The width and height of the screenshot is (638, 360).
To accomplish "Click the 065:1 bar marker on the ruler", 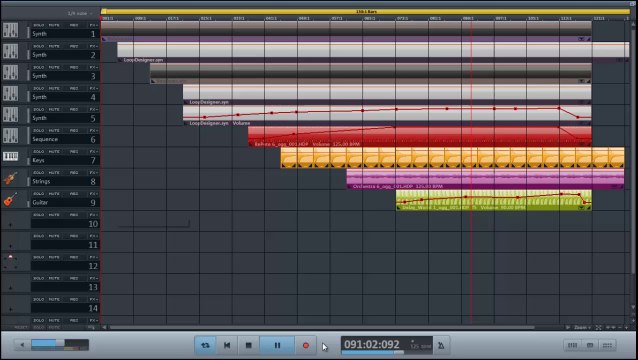I will pyautogui.click(x=369, y=18).
